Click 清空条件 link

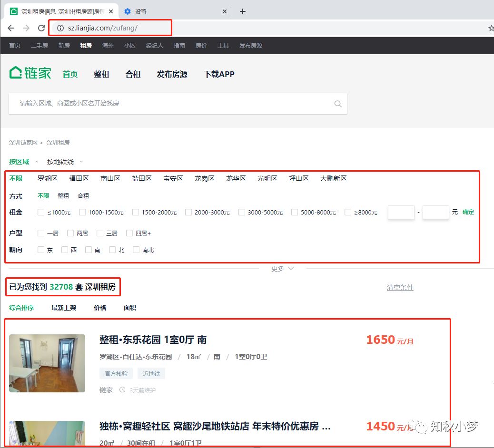point(400,287)
